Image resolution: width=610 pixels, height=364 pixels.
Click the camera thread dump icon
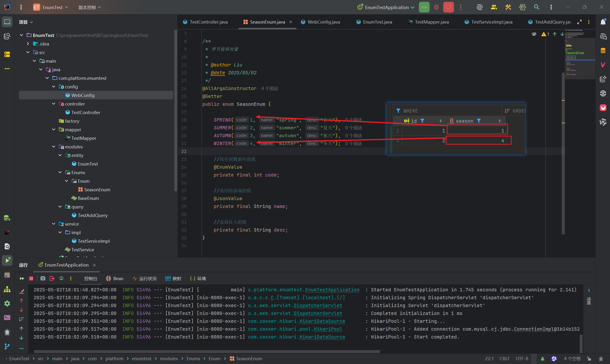coord(43,278)
